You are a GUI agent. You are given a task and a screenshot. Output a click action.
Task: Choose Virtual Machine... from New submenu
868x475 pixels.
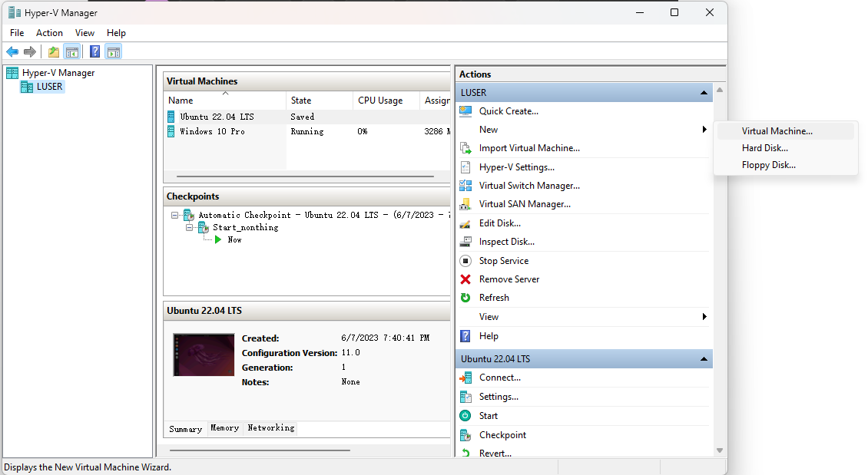(786, 131)
